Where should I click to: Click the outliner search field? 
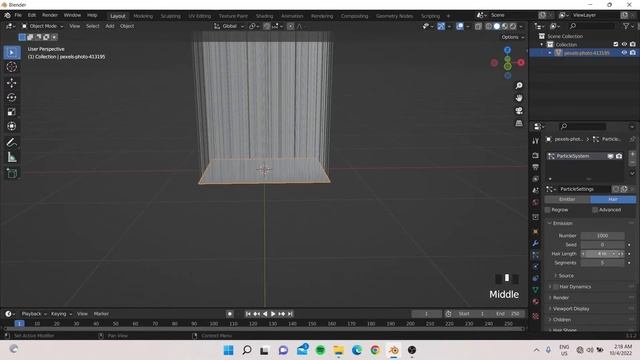click(591, 26)
